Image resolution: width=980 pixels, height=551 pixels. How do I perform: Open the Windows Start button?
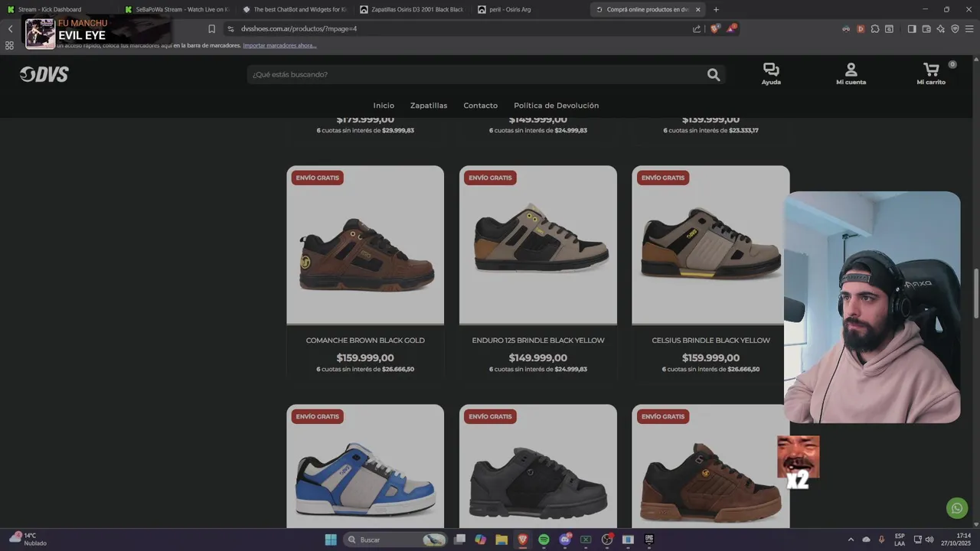(x=331, y=540)
